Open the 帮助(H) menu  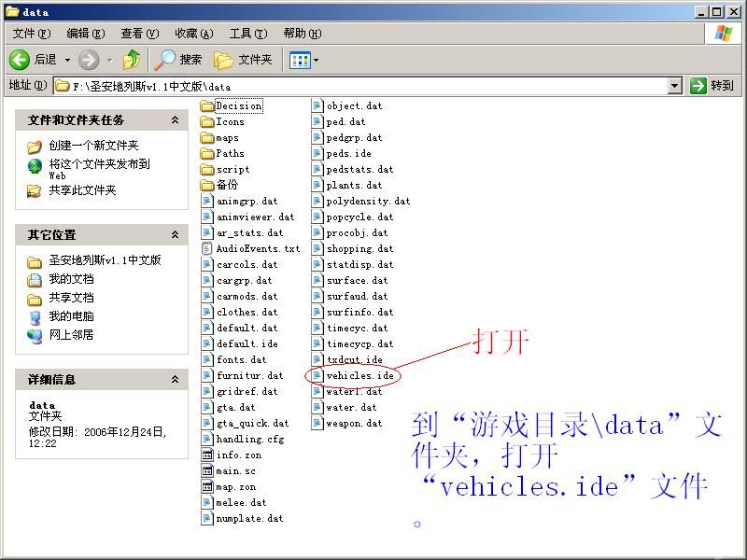tap(303, 34)
